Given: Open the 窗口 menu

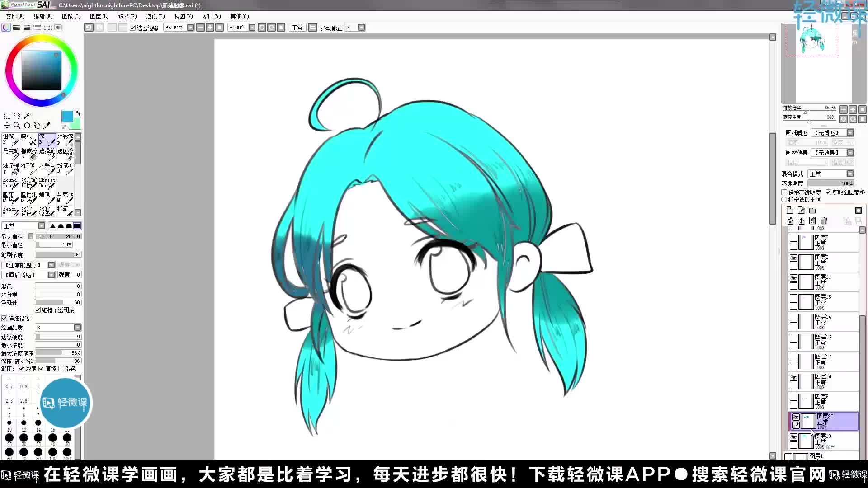Looking at the screenshot, I should tap(211, 16).
